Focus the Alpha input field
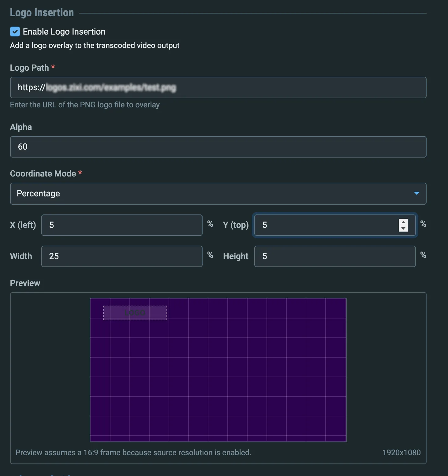The image size is (448, 476). point(218,147)
